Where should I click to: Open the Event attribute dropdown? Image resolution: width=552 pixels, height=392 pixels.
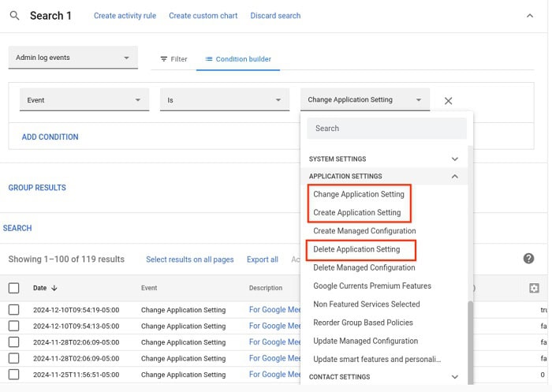point(84,100)
